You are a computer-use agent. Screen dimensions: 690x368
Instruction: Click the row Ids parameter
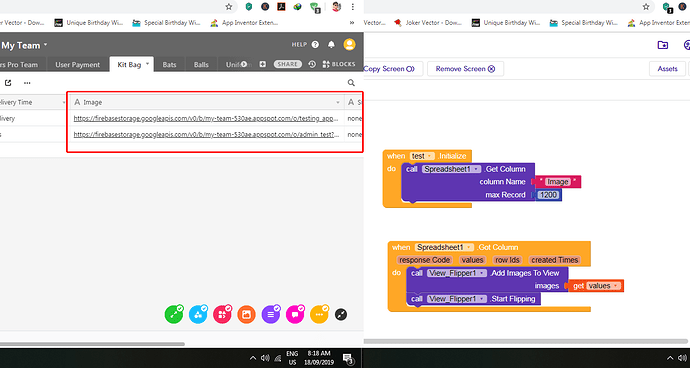(x=507, y=260)
